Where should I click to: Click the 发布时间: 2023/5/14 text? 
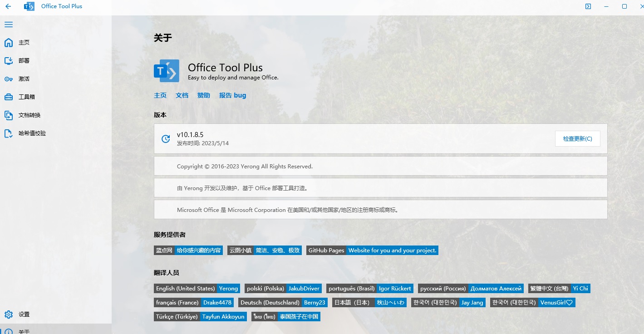click(203, 143)
